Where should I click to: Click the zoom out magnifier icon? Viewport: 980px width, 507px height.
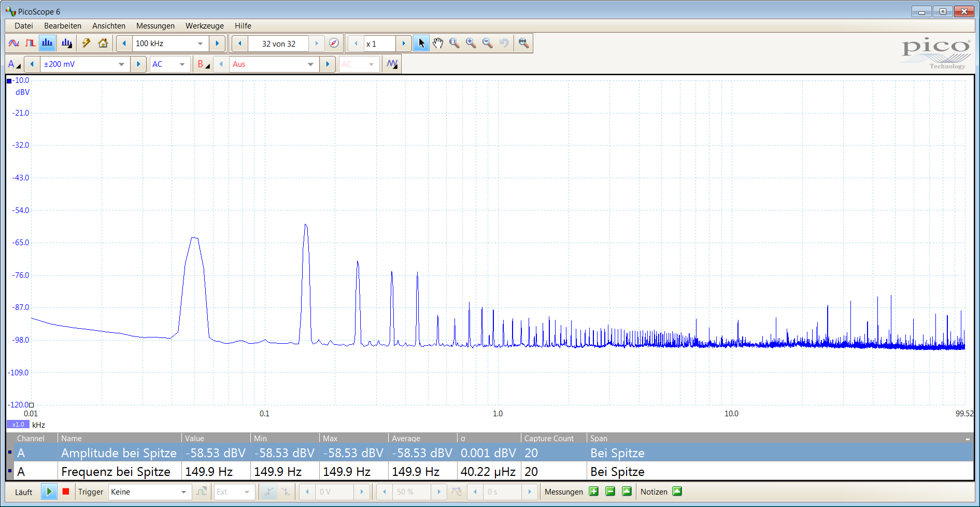click(x=488, y=44)
